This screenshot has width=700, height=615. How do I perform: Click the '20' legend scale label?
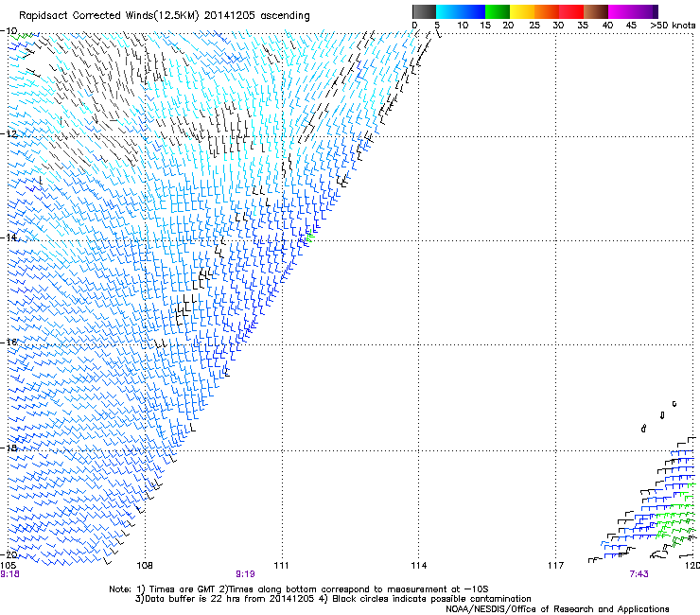tap(508, 26)
